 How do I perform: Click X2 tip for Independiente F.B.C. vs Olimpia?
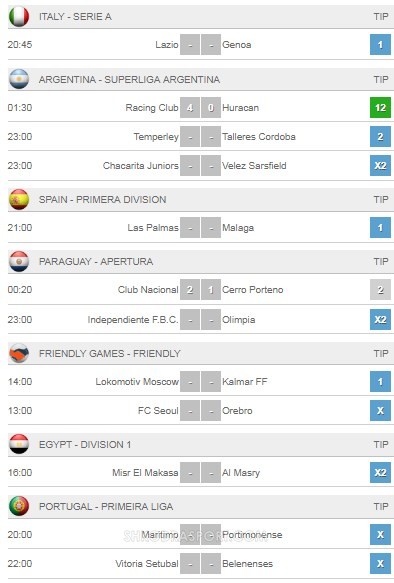[x=380, y=319]
